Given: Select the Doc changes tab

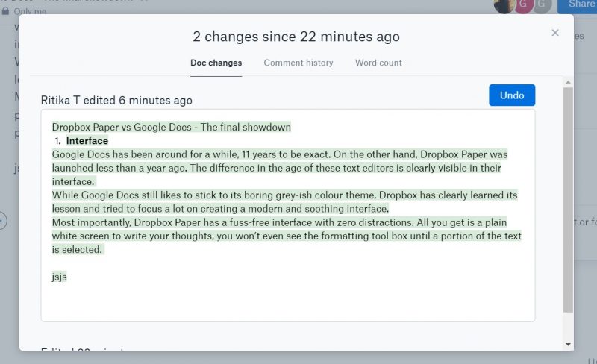Looking at the screenshot, I should [216, 63].
